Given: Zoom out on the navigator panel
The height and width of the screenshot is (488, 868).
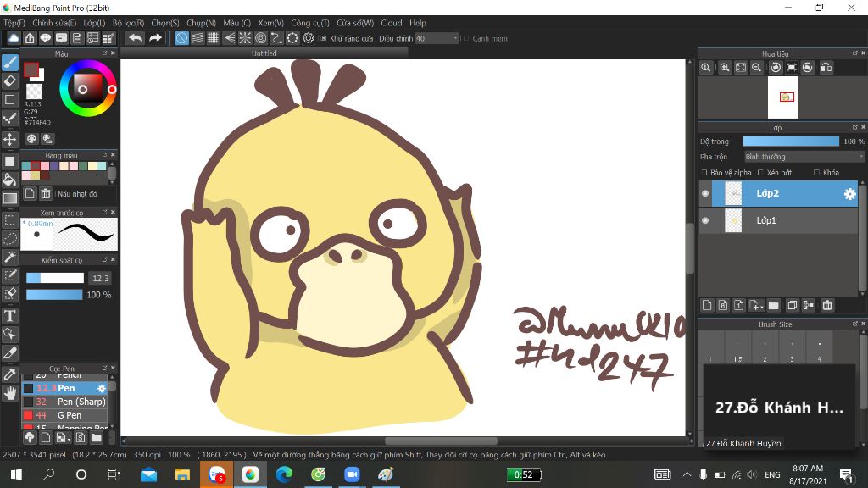Looking at the screenshot, I should click(x=756, y=68).
